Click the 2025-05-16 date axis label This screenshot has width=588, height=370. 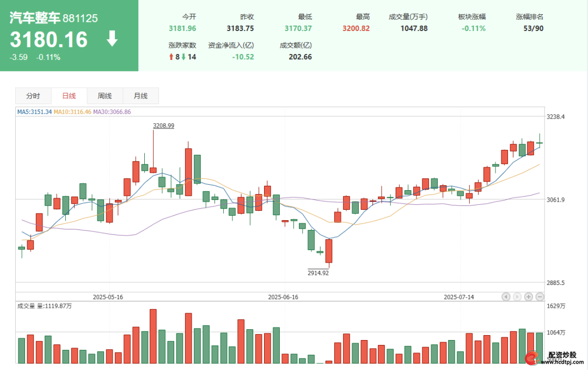[108, 297]
